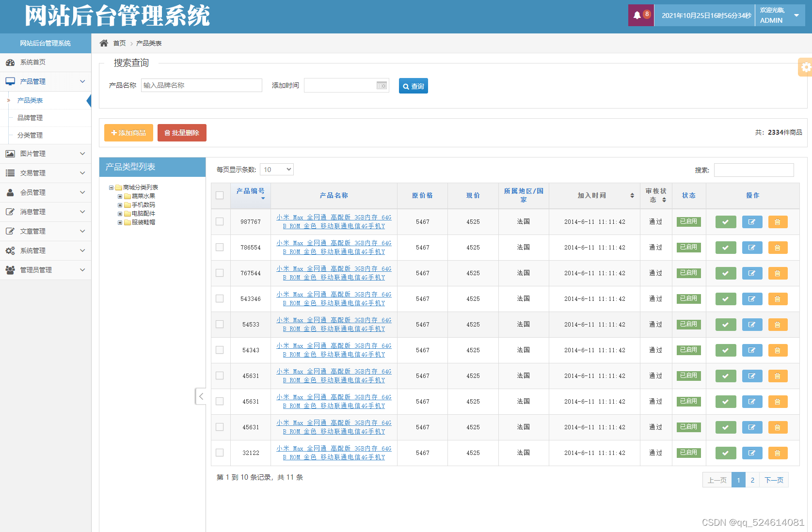This screenshot has width=812, height=532.
Task: Expand the 服装鞋帽 tree node
Action: click(x=120, y=222)
